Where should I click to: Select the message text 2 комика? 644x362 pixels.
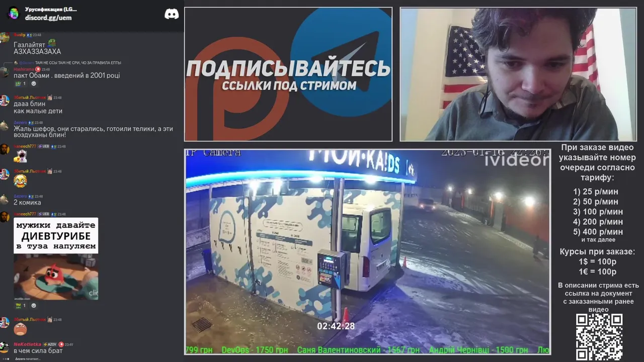pyautogui.click(x=28, y=203)
